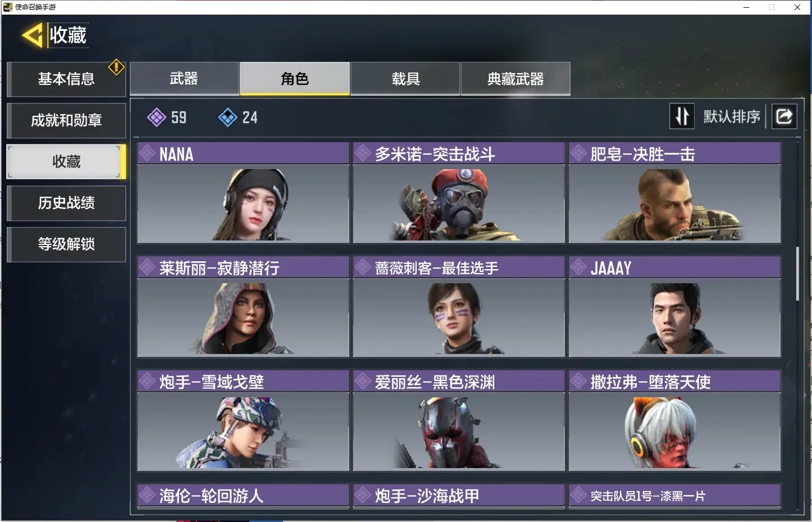Viewport: 812px width, 522px height.
Task: Click the rarity diamond icon beside NANA
Action: 147,153
